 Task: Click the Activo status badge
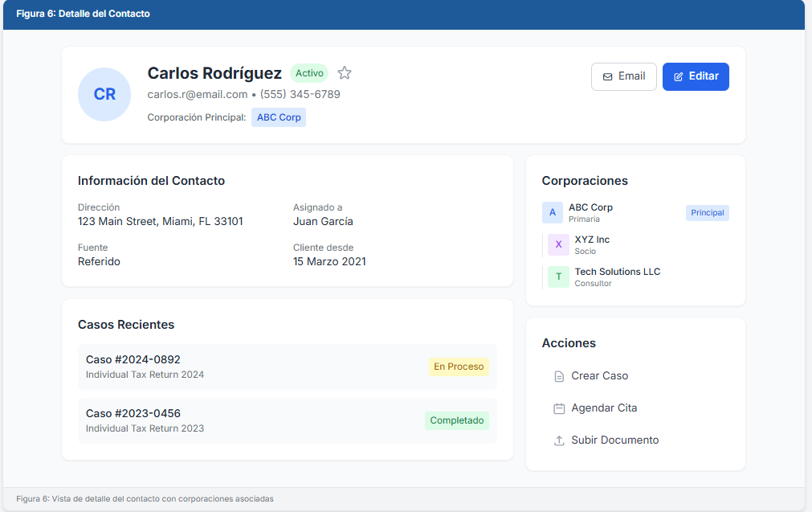pyautogui.click(x=309, y=73)
